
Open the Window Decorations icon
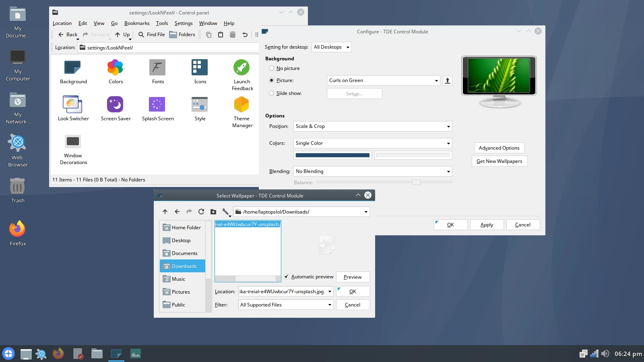click(73, 142)
